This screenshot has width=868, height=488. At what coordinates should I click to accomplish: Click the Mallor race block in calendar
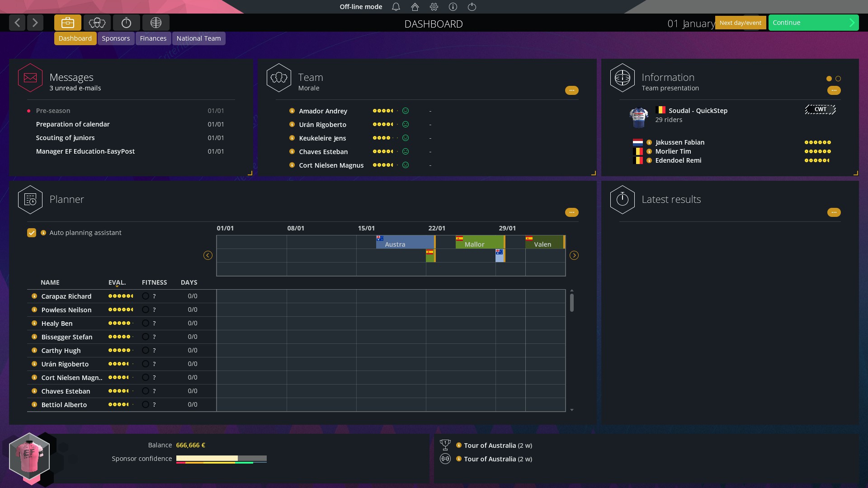(x=480, y=242)
